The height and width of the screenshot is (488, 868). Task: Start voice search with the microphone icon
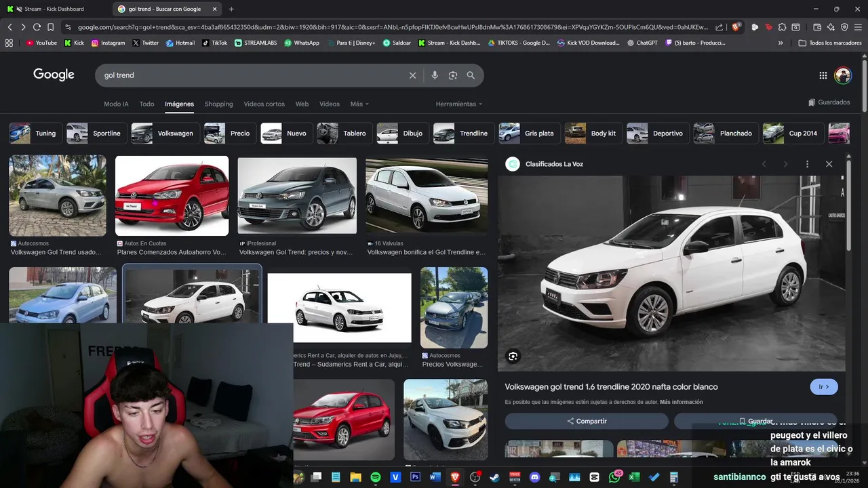[x=435, y=75]
